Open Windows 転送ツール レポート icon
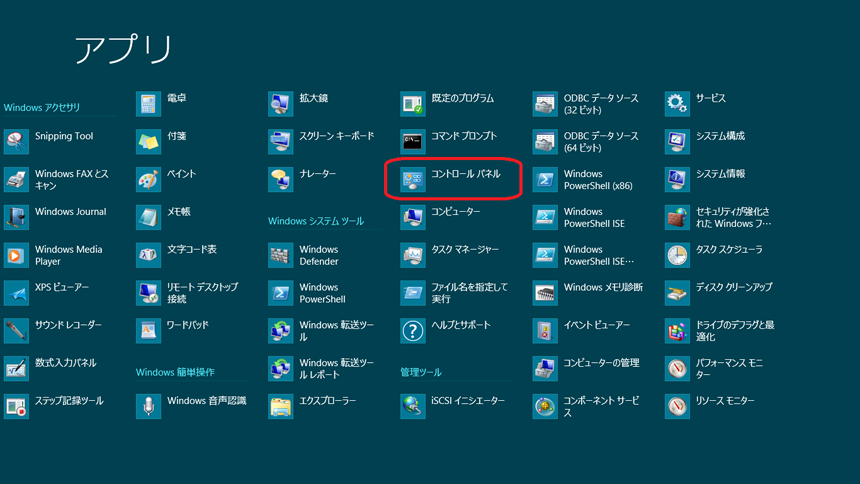 (280, 369)
